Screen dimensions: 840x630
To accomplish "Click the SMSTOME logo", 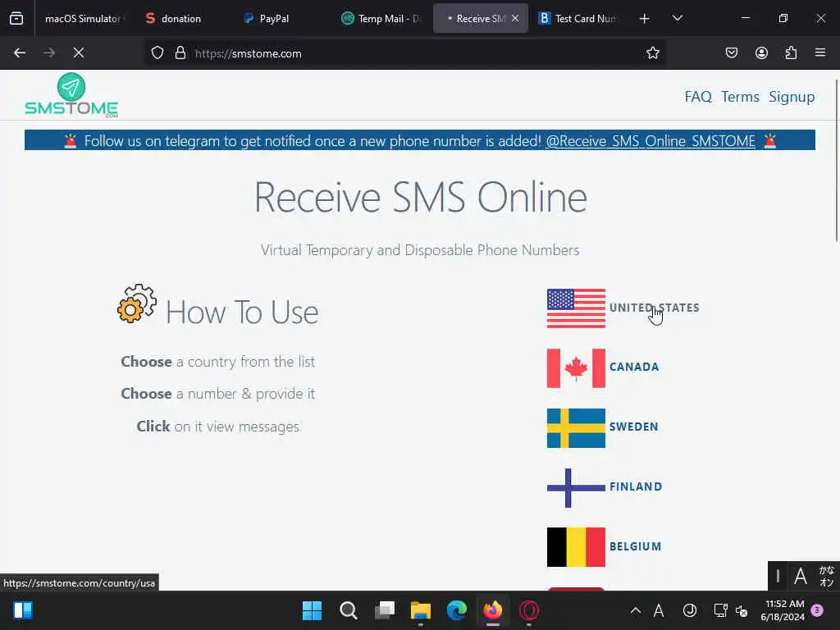I will [x=71, y=95].
